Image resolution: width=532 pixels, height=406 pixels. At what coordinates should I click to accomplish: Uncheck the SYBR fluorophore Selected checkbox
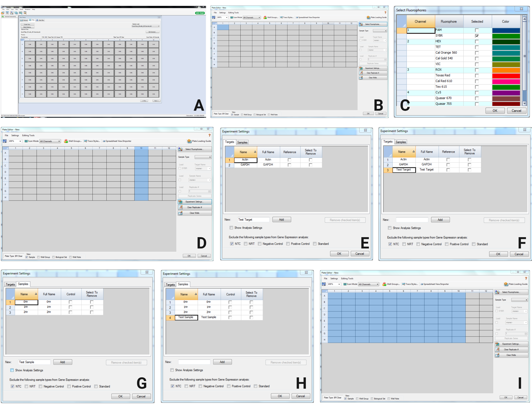pyautogui.click(x=477, y=36)
